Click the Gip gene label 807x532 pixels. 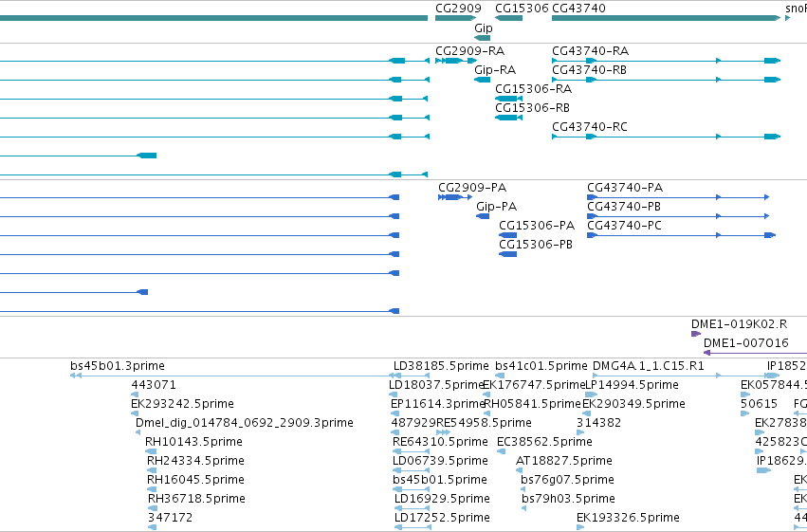point(484,28)
